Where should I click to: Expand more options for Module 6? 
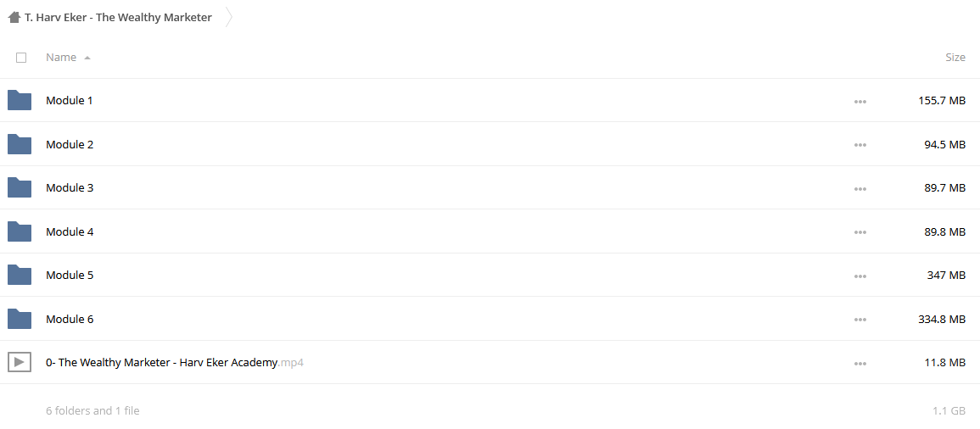860,320
